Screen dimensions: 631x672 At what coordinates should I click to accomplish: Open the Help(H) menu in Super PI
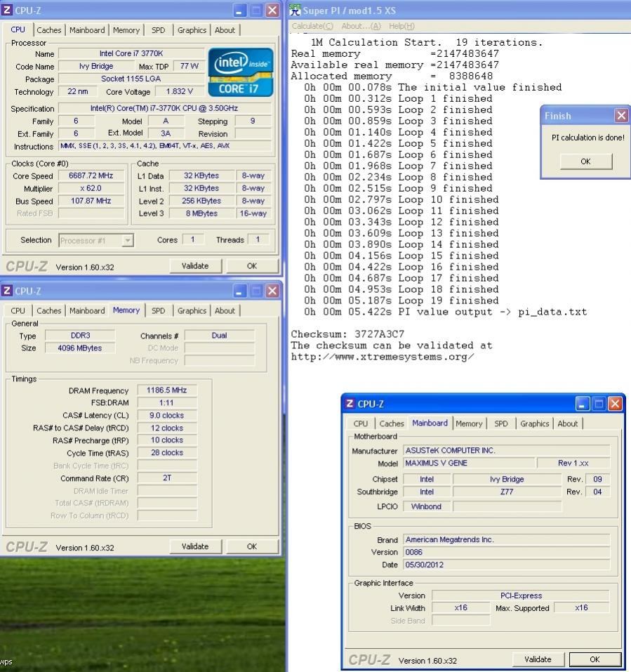[x=401, y=26]
